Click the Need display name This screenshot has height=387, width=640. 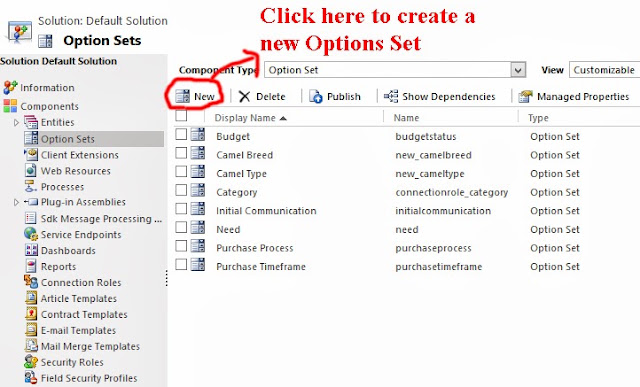click(x=228, y=229)
